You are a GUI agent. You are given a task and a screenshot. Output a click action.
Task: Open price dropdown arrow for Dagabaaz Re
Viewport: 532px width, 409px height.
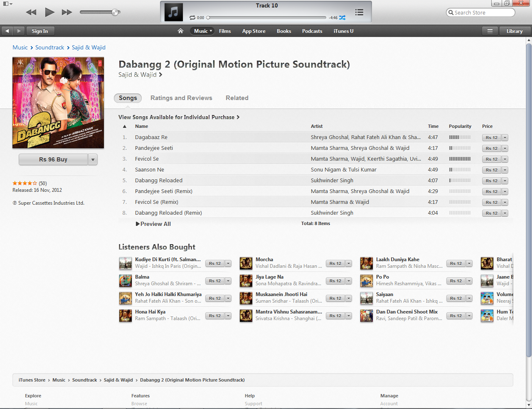tap(505, 137)
